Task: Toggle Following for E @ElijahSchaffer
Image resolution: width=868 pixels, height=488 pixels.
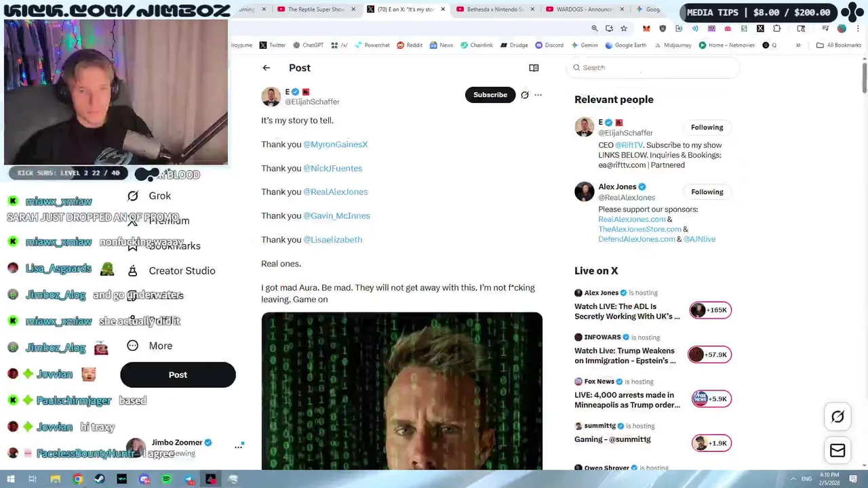Action: click(707, 127)
